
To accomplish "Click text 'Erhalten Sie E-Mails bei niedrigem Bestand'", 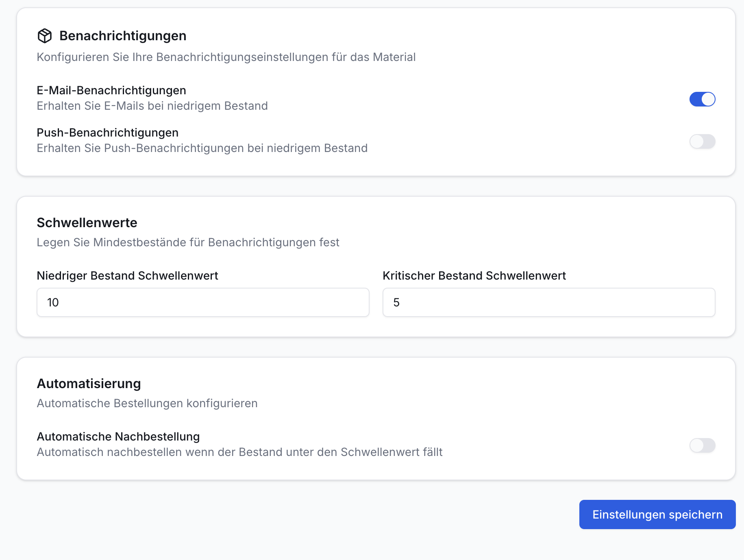I will [x=152, y=106].
